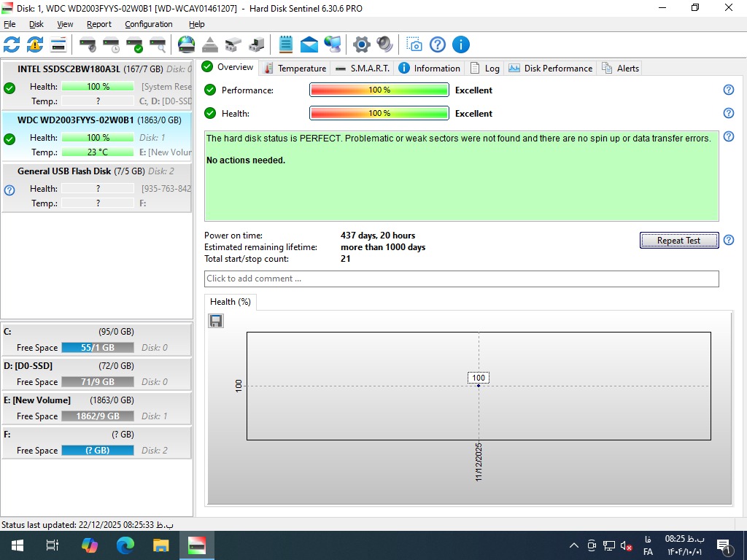This screenshot has width=747, height=560.
Task: Click the blue info 'i' toolbar icon
Action: pos(461,44)
